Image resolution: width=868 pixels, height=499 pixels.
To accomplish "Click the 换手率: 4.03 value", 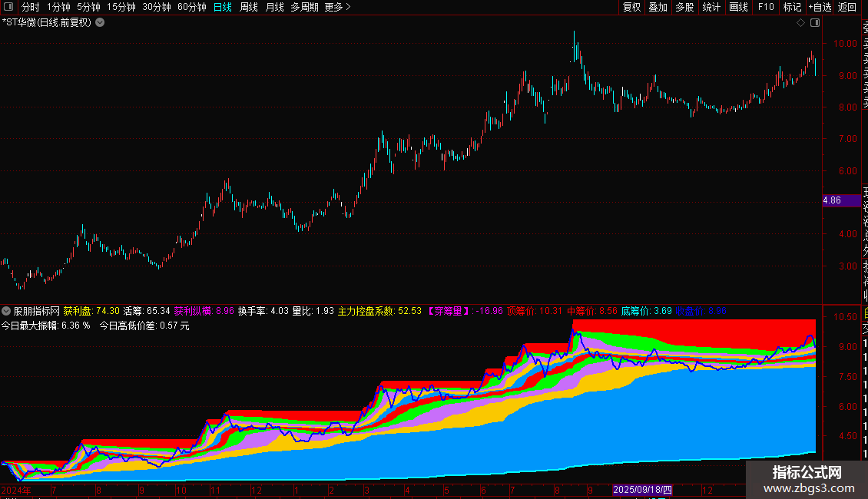I will [x=263, y=312].
